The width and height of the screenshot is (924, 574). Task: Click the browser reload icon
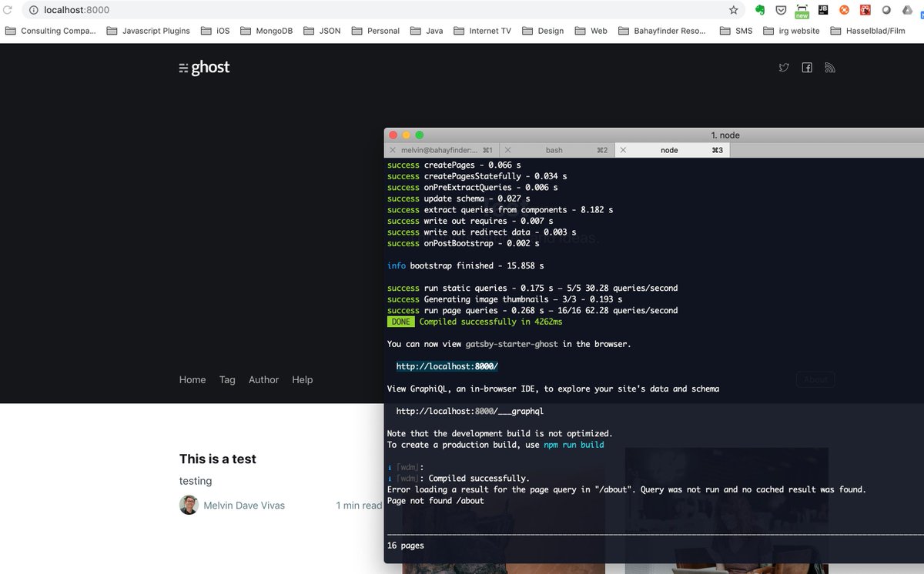pos(8,10)
